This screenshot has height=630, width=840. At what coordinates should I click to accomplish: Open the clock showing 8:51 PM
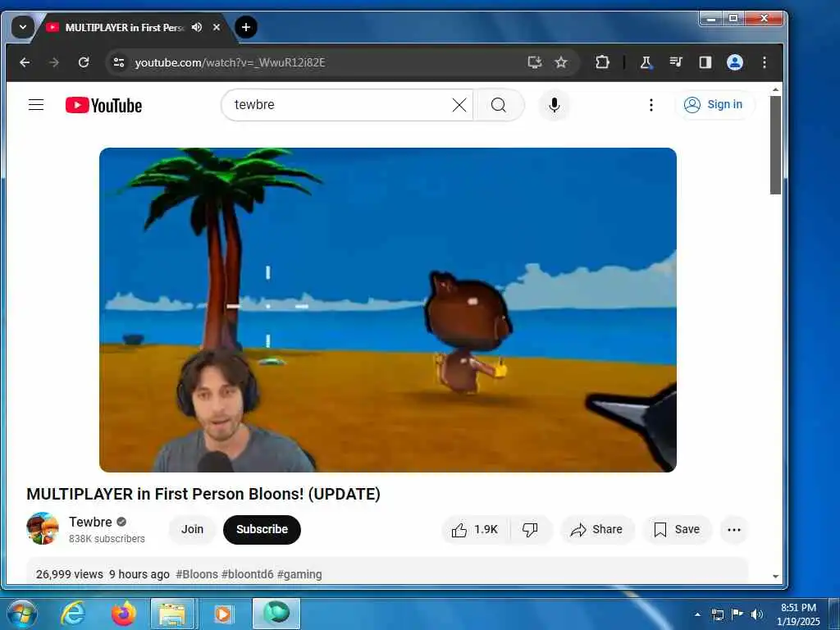coord(798,614)
